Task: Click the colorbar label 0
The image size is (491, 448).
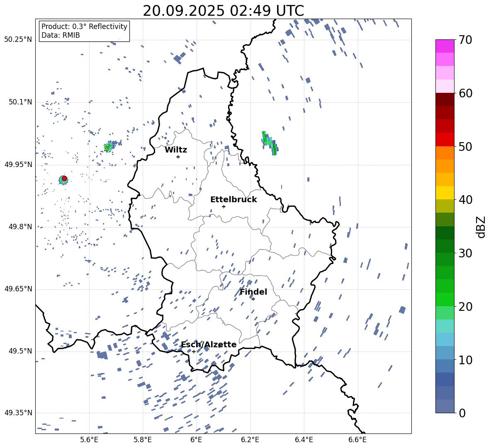Action: pyautogui.click(x=462, y=413)
